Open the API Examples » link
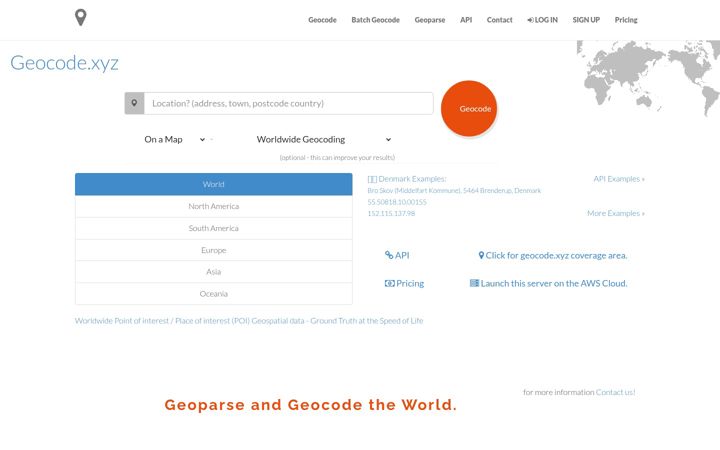The height and width of the screenshot is (450, 720). pos(619,179)
